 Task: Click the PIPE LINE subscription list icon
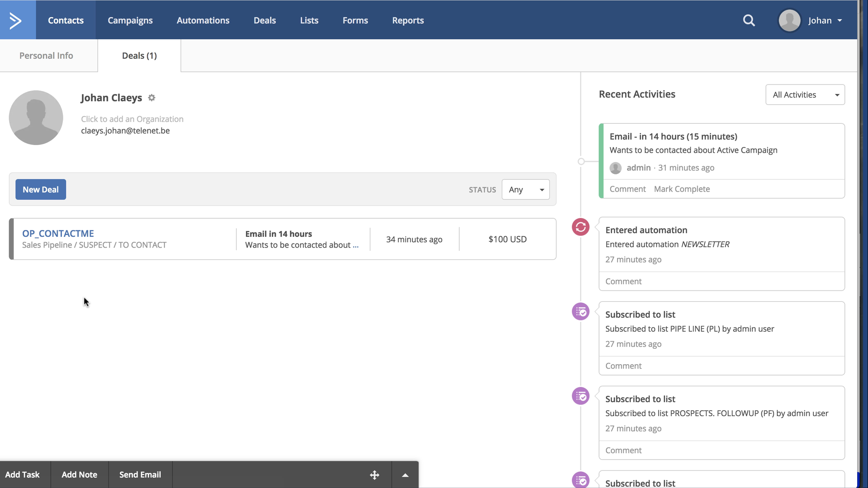coord(580,311)
